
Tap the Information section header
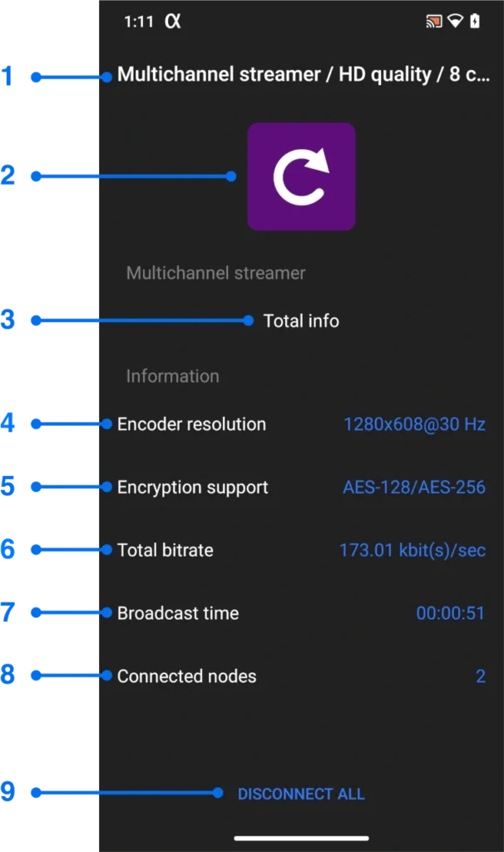pyautogui.click(x=172, y=375)
